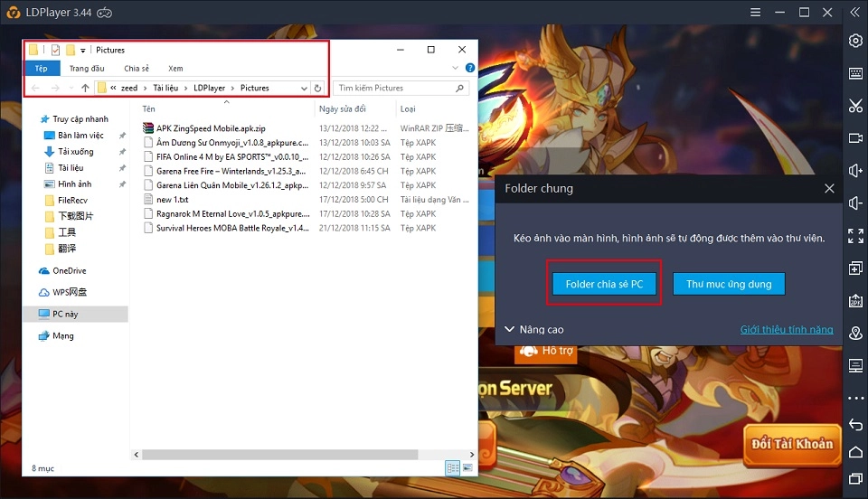This screenshot has height=499, width=868.
Task: Open the keyboard mapping tool
Action: tap(855, 73)
